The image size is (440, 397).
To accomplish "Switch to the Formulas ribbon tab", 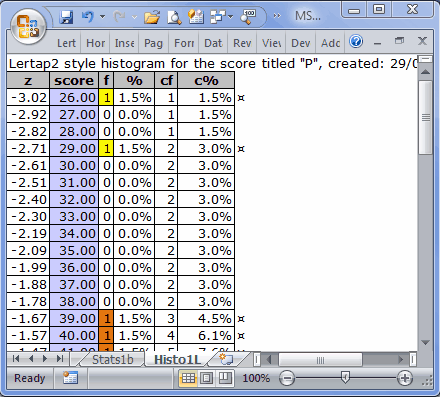I will 184,43.
